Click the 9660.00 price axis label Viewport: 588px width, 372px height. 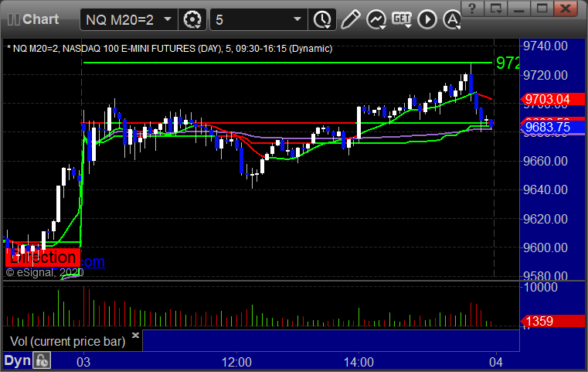coord(546,161)
